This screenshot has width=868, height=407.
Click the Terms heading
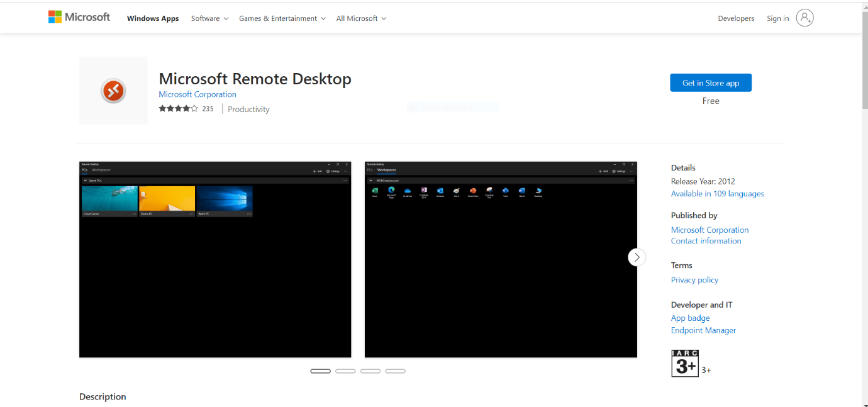click(682, 265)
